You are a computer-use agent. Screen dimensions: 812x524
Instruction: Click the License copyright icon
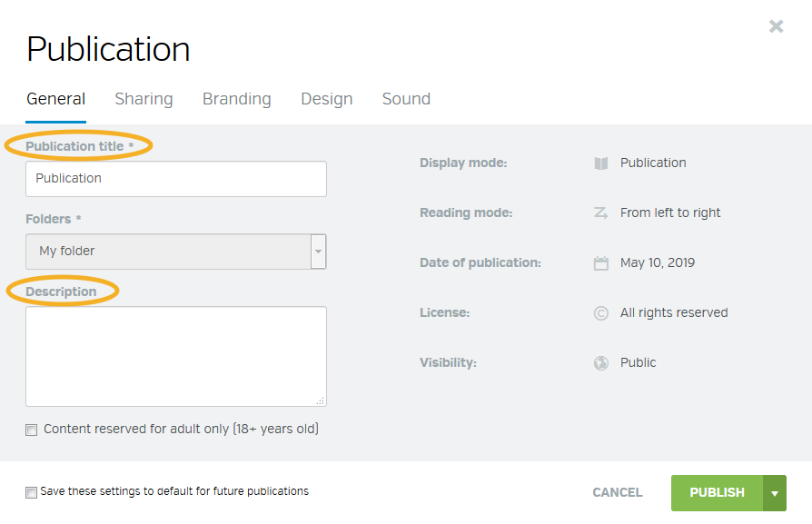pos(600,313)
